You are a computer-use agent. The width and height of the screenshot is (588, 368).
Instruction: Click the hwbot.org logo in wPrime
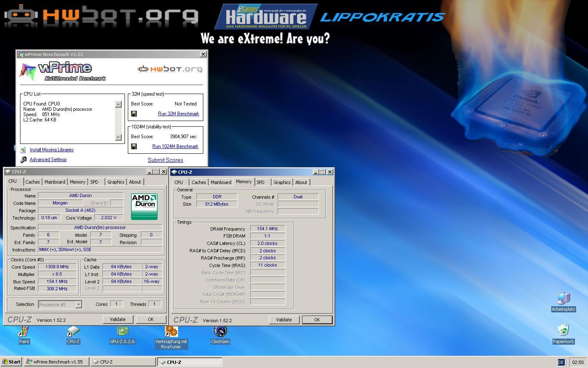[x=170, y=69]
